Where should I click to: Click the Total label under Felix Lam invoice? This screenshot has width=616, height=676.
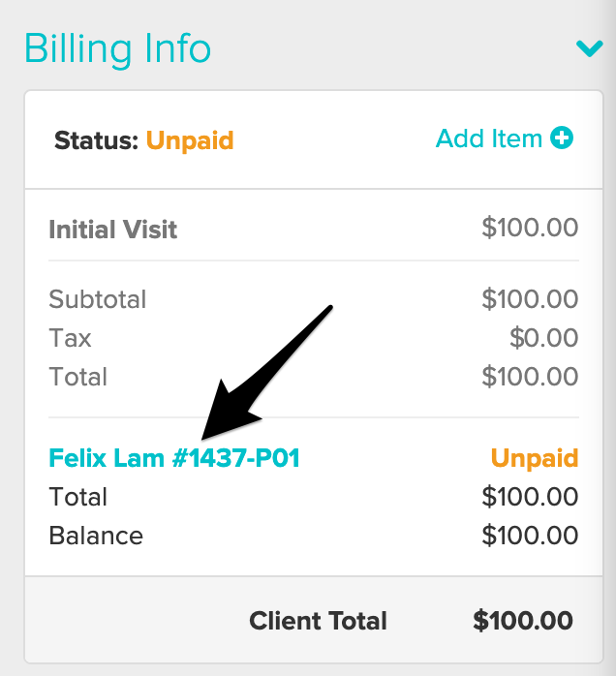77,497
